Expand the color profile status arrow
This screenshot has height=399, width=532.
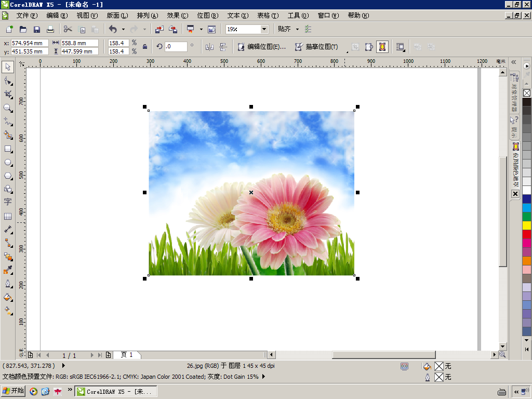(x=263, y=377)
